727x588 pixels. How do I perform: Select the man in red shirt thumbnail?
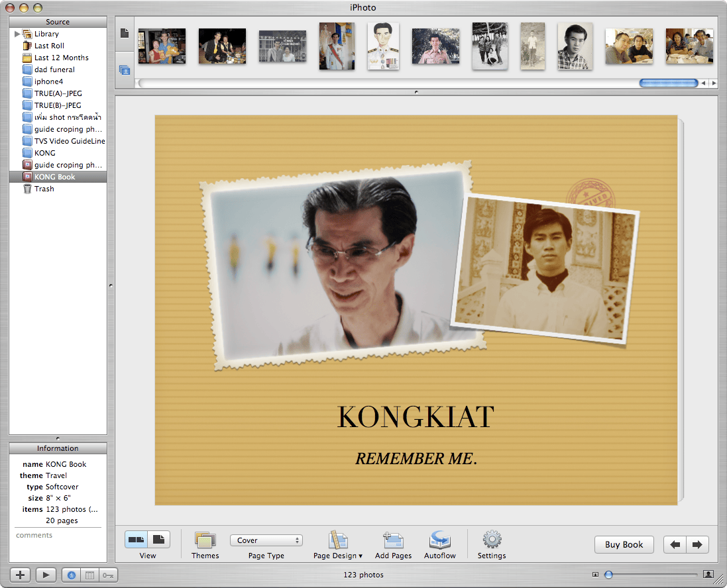(435, 46)
